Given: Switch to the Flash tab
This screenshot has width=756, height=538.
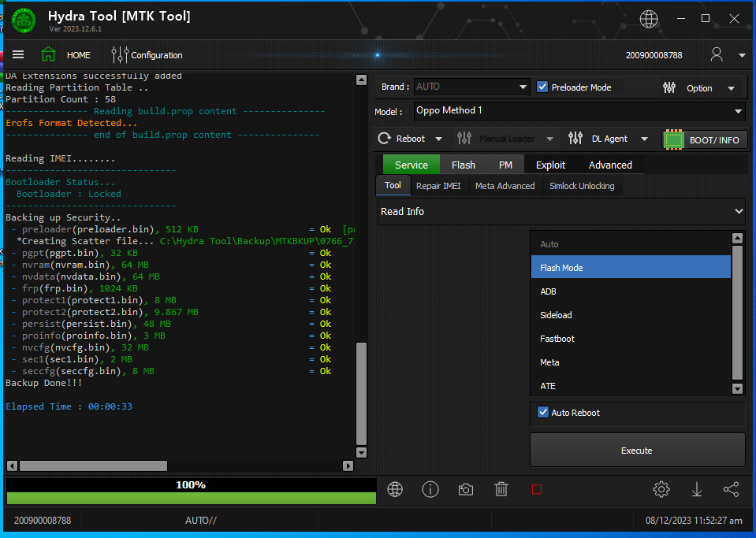Looking at the screenshot, I should pos(464,165).
